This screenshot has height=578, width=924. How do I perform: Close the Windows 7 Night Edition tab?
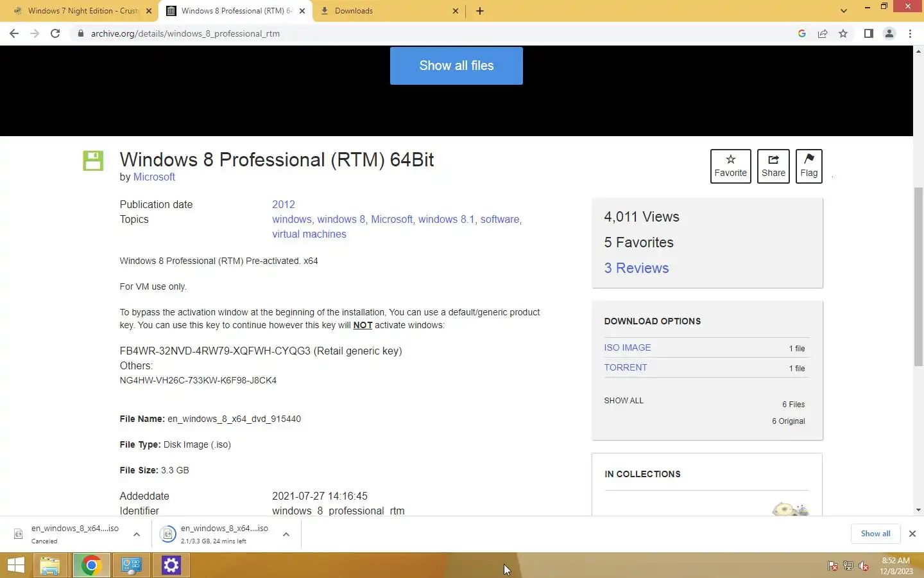point(149,11)
